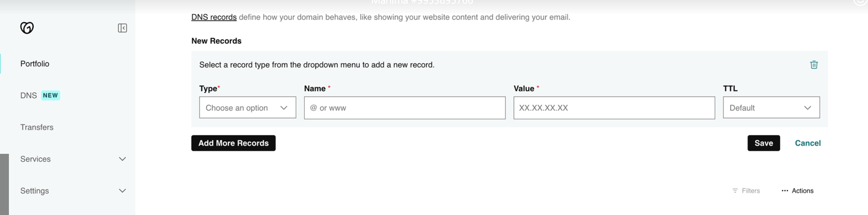Image resolution: width=868 pixels, height=215 pixels.
Task: Click the scrollbar strip at left edge
Action: pyautogui.click(x=4, y=184)
